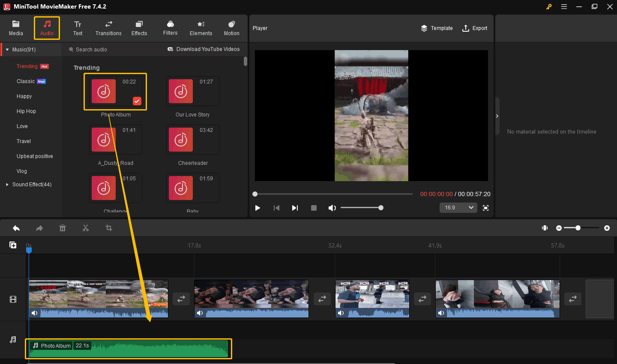The image size is (617, 364).
Task: Select the Cheerleader track
Action: click(193, 140)
